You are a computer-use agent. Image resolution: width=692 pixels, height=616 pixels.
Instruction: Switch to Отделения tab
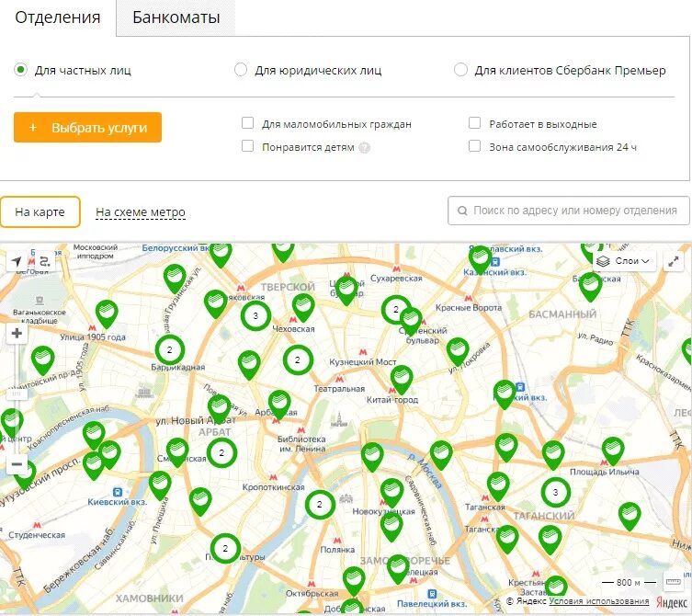[x=58, y=17]
